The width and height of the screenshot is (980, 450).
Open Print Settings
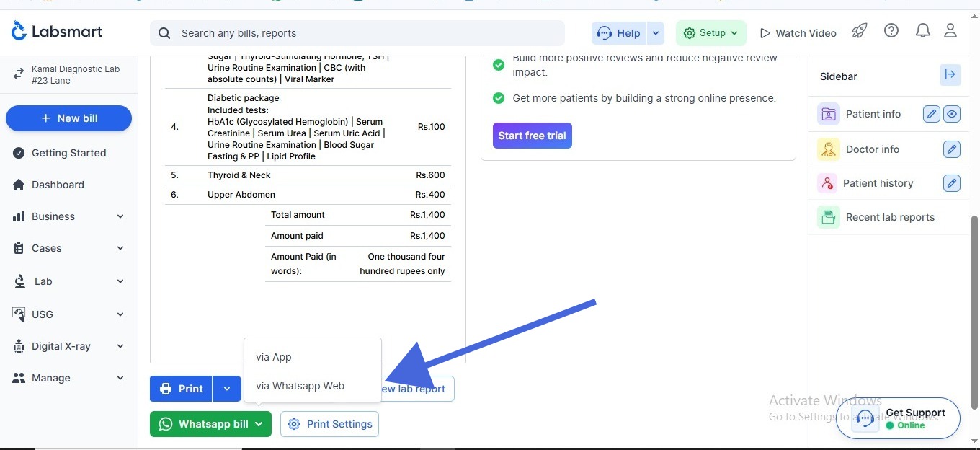click(329, 424)
